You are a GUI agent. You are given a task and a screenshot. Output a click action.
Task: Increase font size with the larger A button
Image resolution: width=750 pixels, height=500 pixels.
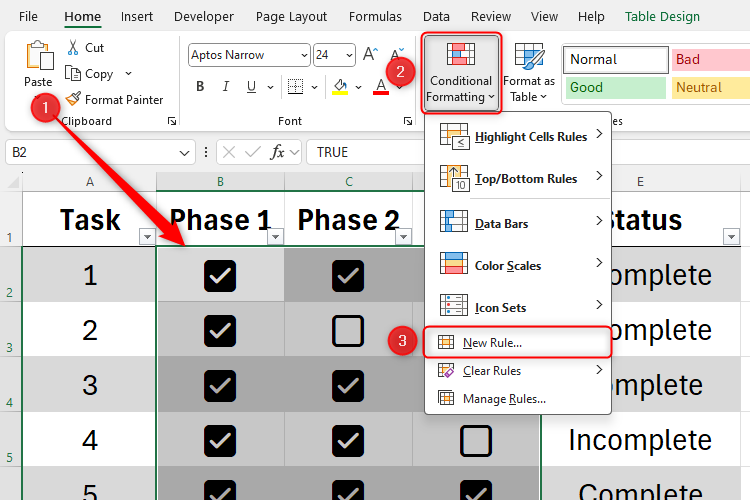[370, 55]
